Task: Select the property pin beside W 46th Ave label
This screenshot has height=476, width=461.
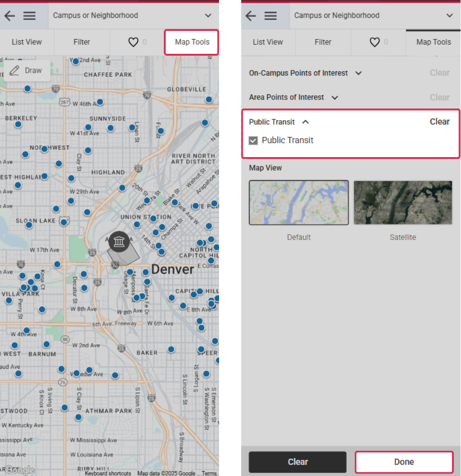Action: 100,102
